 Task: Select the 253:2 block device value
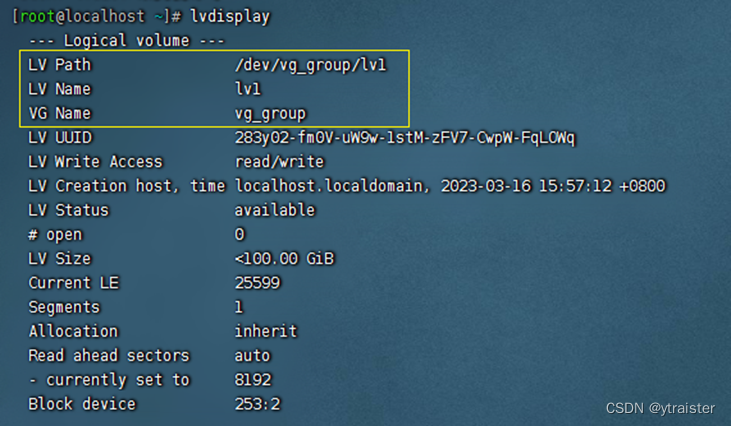[257, 404]
